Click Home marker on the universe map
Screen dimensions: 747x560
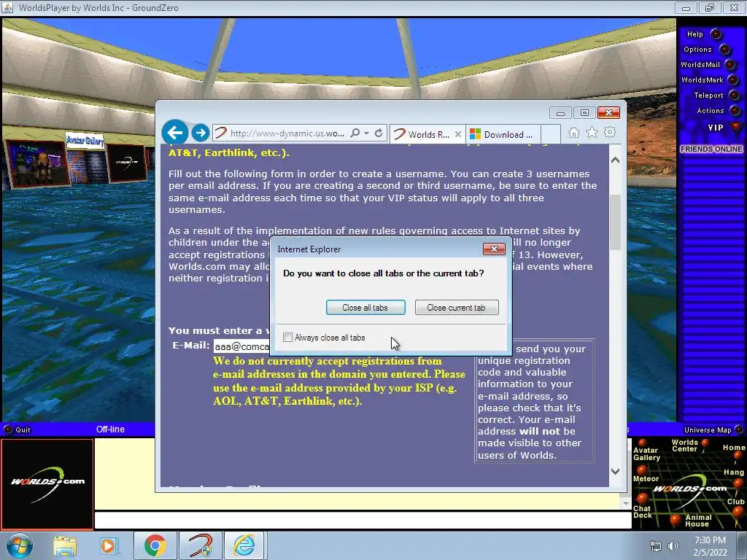[x=734, y=451]
